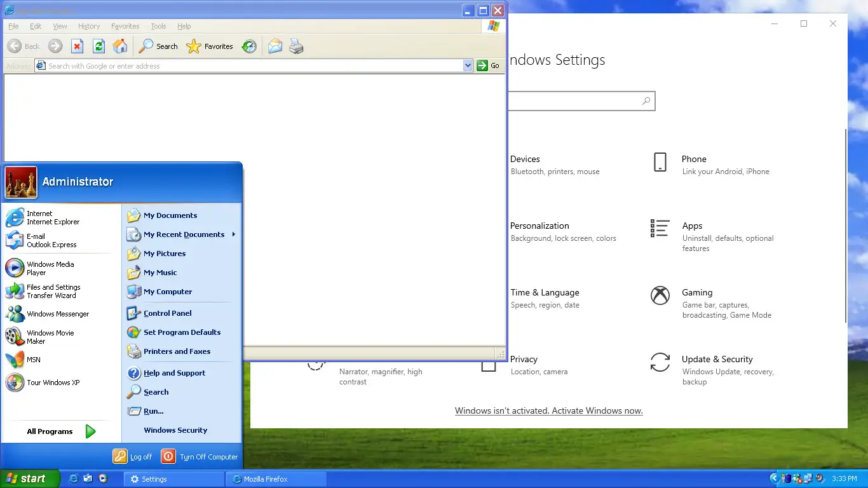Open Search pane from the toolbar
Screen dimensions: 868x488
(x=158, y=46)
